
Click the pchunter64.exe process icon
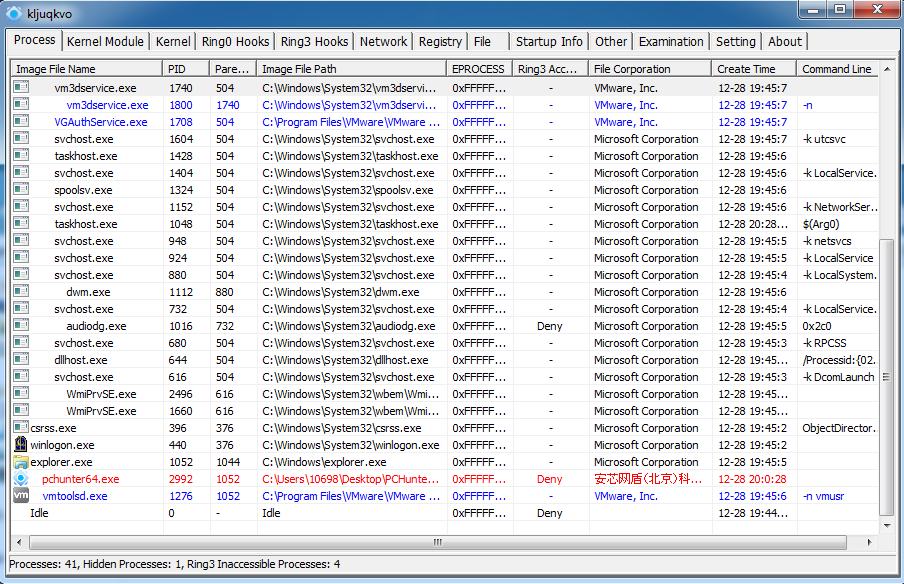tap(21, 478)
